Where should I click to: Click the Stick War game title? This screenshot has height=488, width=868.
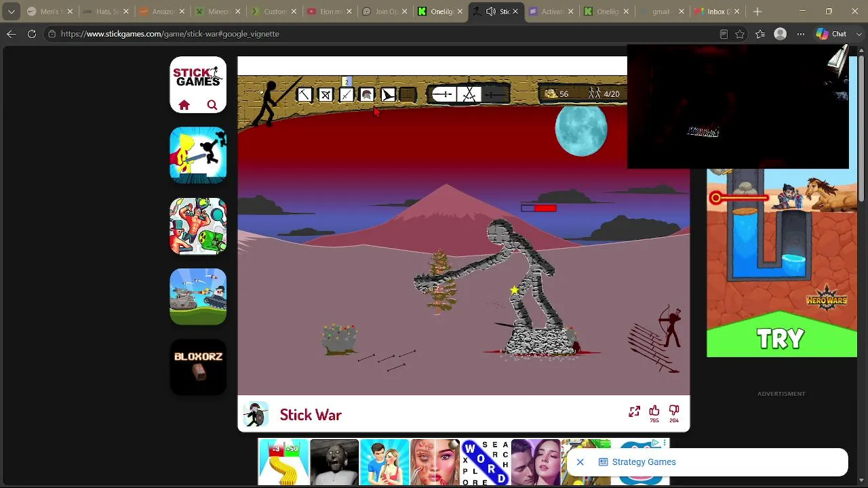pos(311,415)
